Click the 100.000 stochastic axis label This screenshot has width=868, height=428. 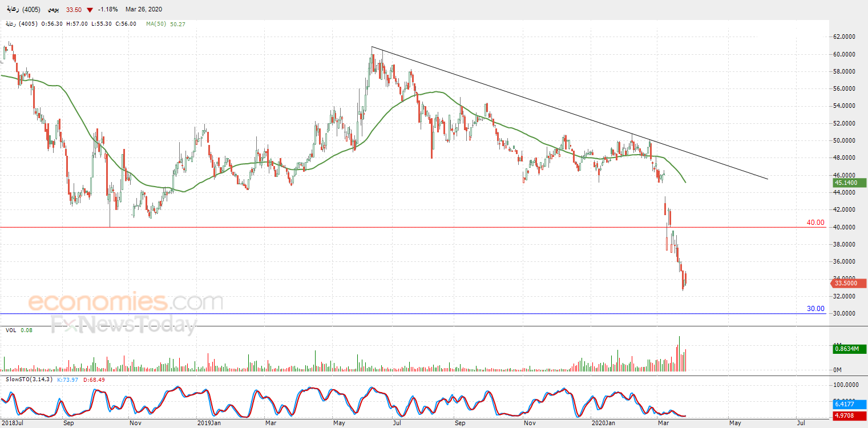point(846,385)
